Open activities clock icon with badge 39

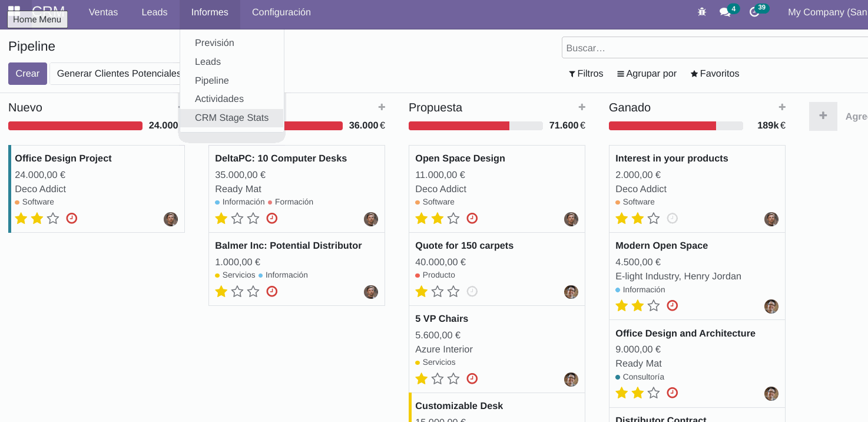point(755,12)
